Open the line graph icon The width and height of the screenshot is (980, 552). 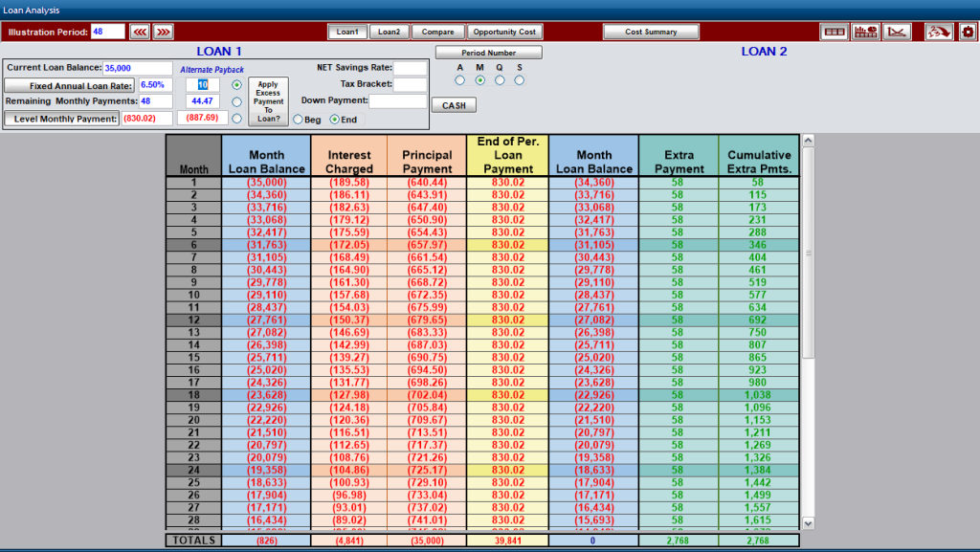(x=897, y=32)
